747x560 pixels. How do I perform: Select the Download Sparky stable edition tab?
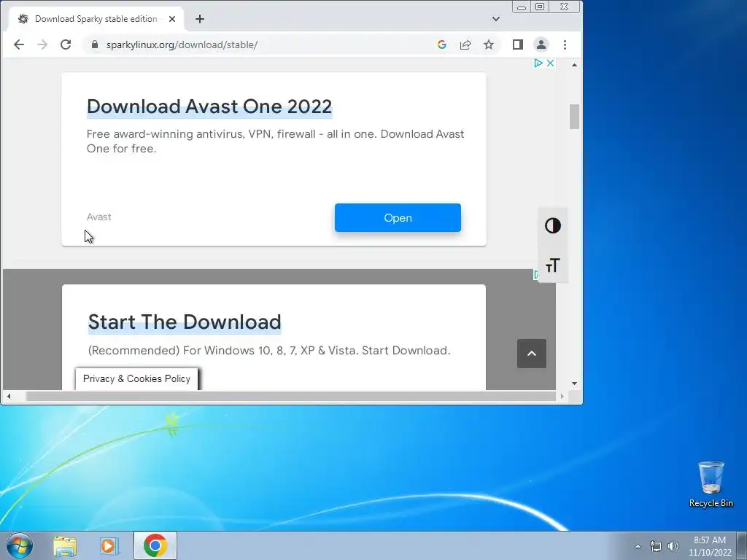point(96,19)
